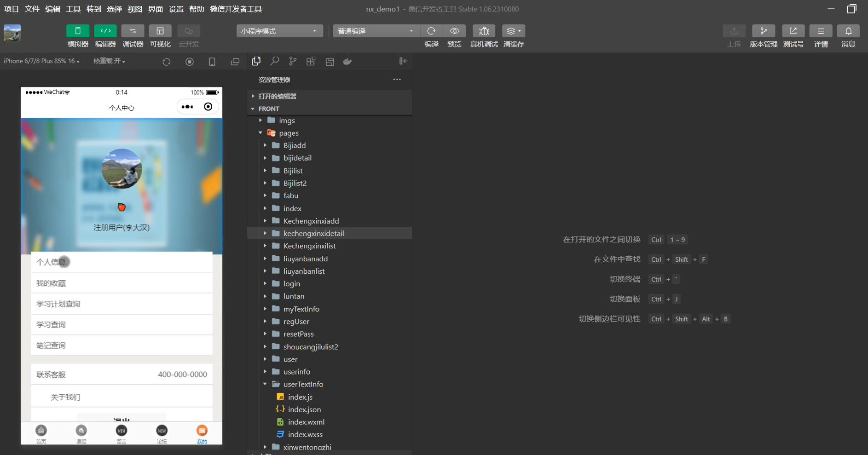Open source control branch icon
The width and height of the screenshot is (868, 455).
point(293,61)
